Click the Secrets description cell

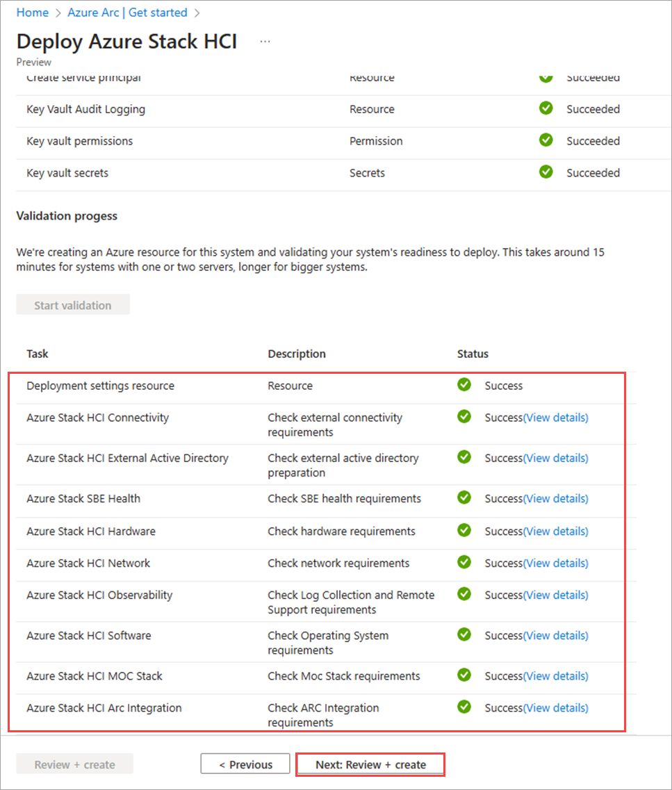(x=367, y=173)
